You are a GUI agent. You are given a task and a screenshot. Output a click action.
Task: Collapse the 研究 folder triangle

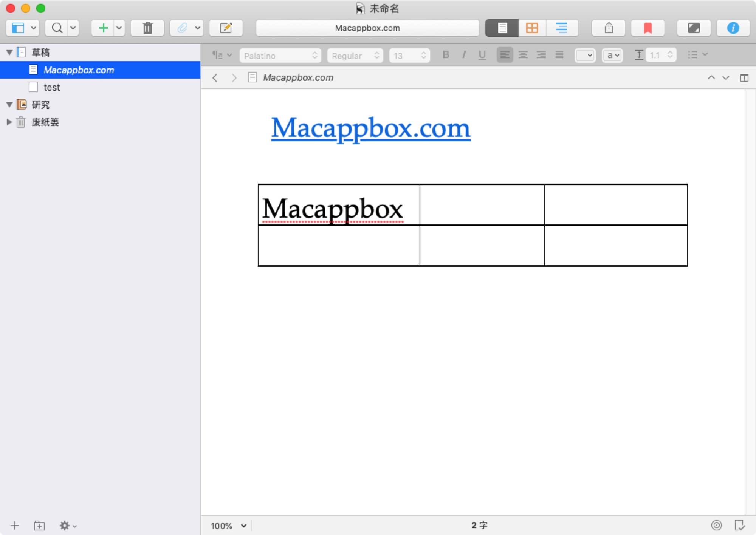(x=9, y=104)
